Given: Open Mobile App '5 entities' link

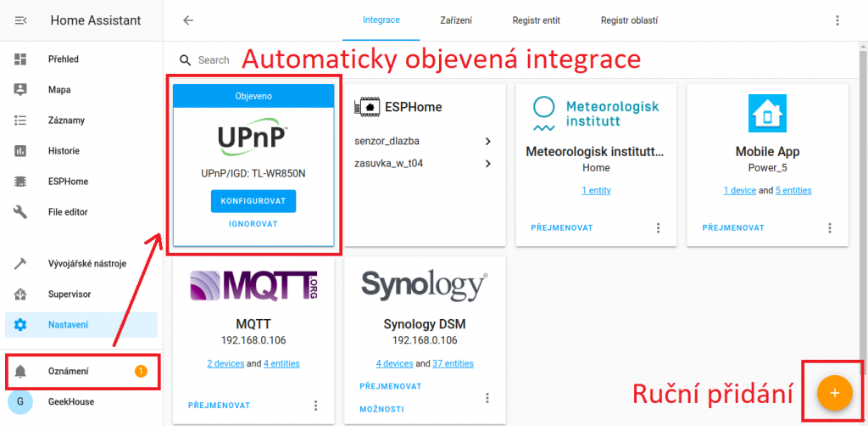Looking at the screenshot, I should point(793,191).
